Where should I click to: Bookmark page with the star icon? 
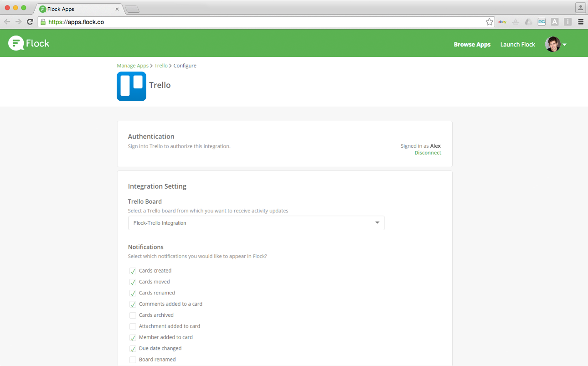click(x=489, y=21)
